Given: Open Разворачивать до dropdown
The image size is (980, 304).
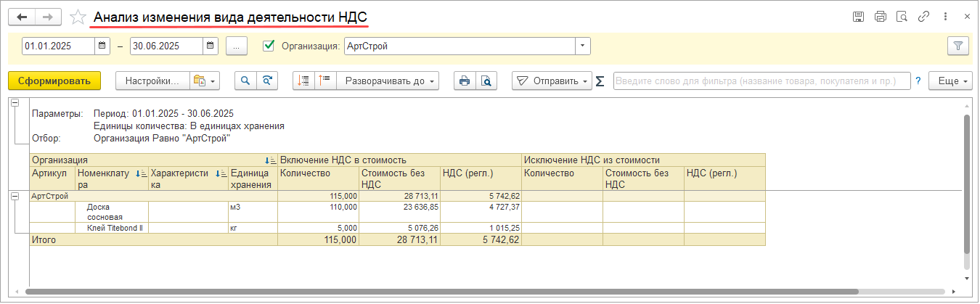Looking at the screenshot, I should click(389, 81).
